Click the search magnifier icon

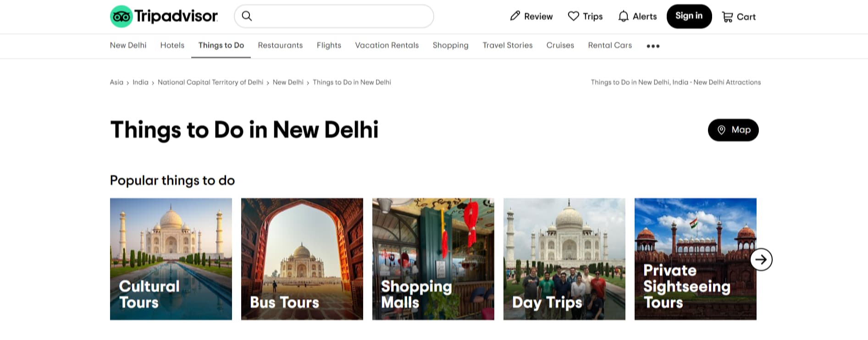247,16
